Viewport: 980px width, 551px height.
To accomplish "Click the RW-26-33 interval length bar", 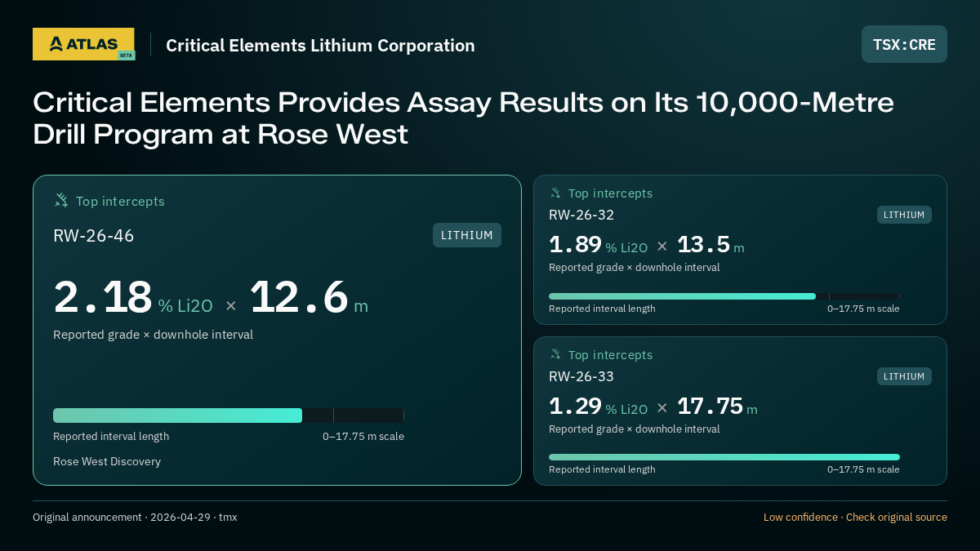I will [724, 457].
